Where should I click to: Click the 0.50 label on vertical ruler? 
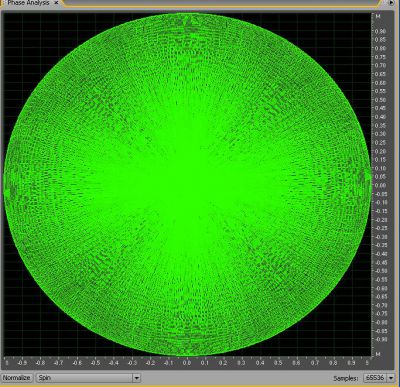[381, 100]
